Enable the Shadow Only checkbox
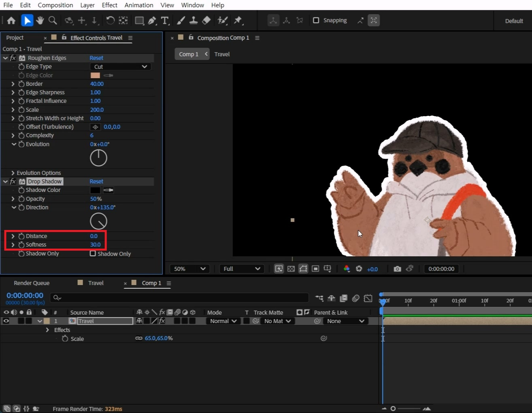 pos(93,253)
